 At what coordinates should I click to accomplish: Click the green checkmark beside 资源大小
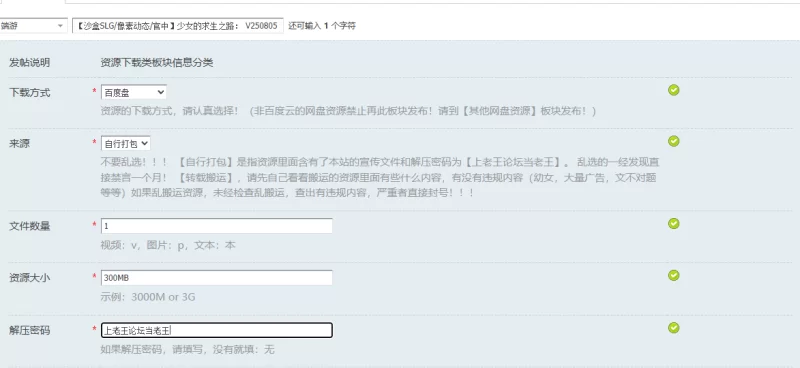[673, 276]
